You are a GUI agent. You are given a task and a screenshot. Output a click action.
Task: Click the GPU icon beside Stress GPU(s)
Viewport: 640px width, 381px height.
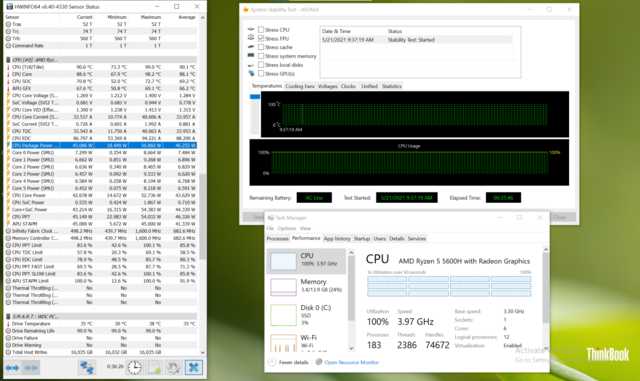pyautogui.click(x=251, y=74)
